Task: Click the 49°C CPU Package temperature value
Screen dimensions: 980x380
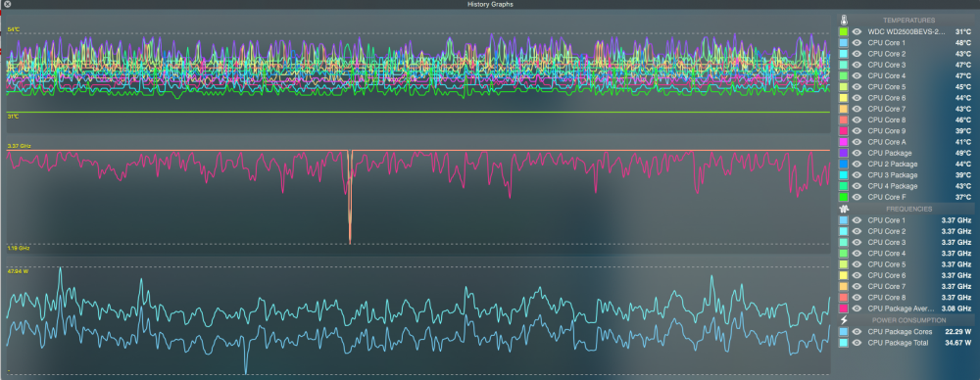Action: pyautogui.click(x=963, y=153)
